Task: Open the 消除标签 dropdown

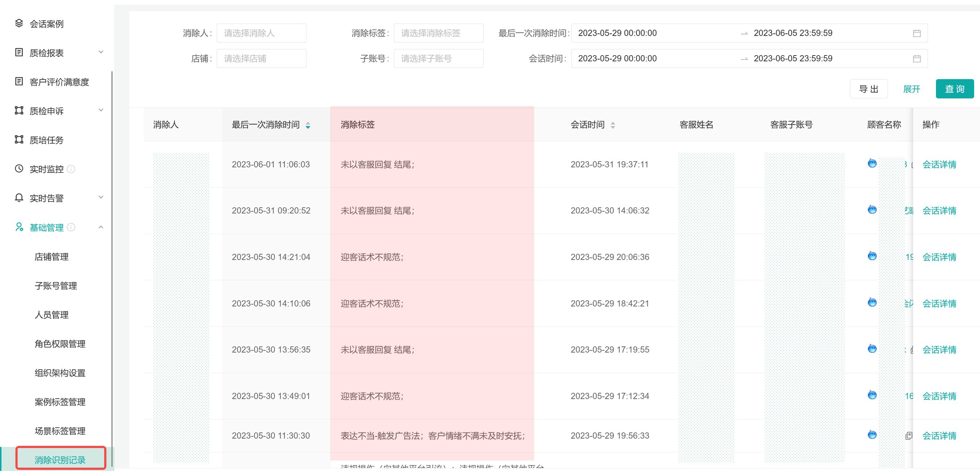Action: 438,33
